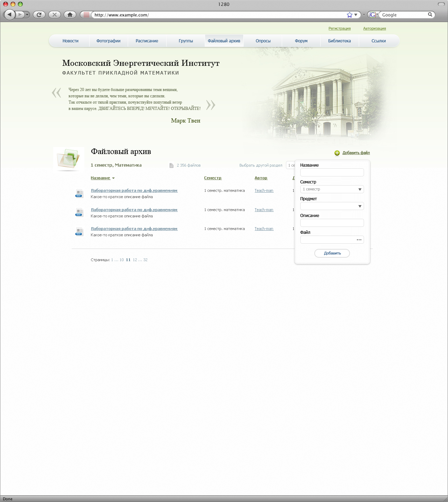The height and width of the screenshot is (502, 448).
Task: Go back using the browser back arrow
Action: click(x=9, y=15)
